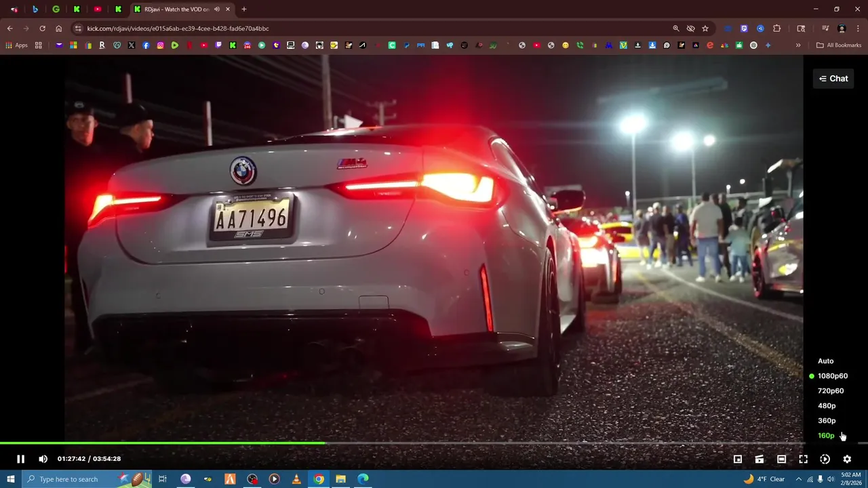868x488 pixels.
Task: View site information icon in address bar
Action: (78, 28)
